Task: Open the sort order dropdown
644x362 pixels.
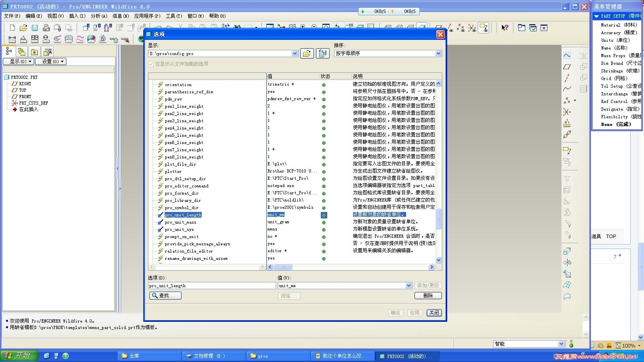Action: [438, 53]
